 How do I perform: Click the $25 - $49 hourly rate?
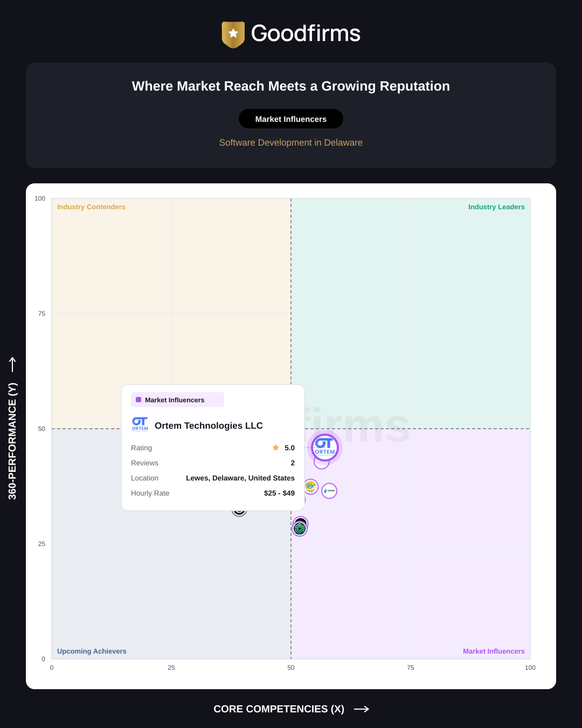coord(279,493)
